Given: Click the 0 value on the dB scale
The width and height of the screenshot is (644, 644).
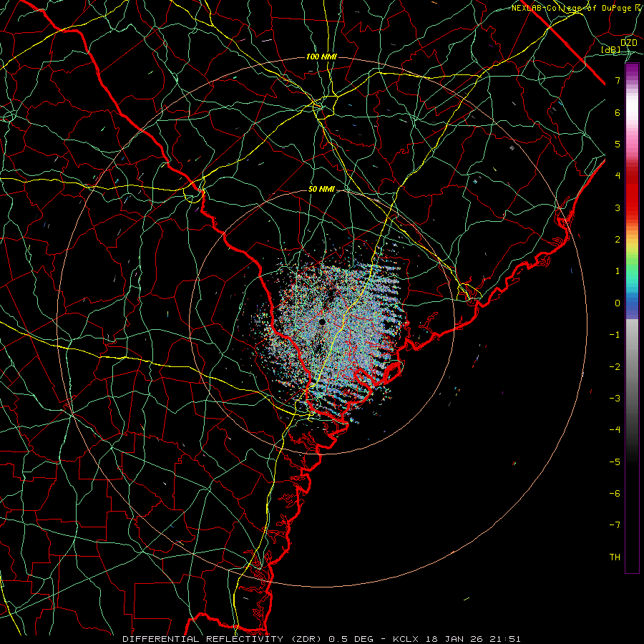Looking at the screenshot, I should (x=618, y=303).
